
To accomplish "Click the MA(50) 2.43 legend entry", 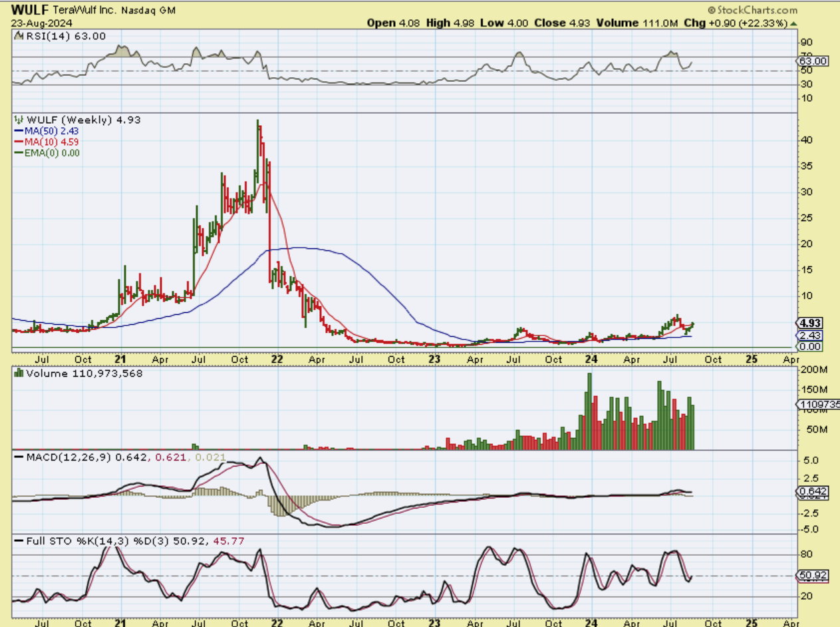I will point(51,131).
